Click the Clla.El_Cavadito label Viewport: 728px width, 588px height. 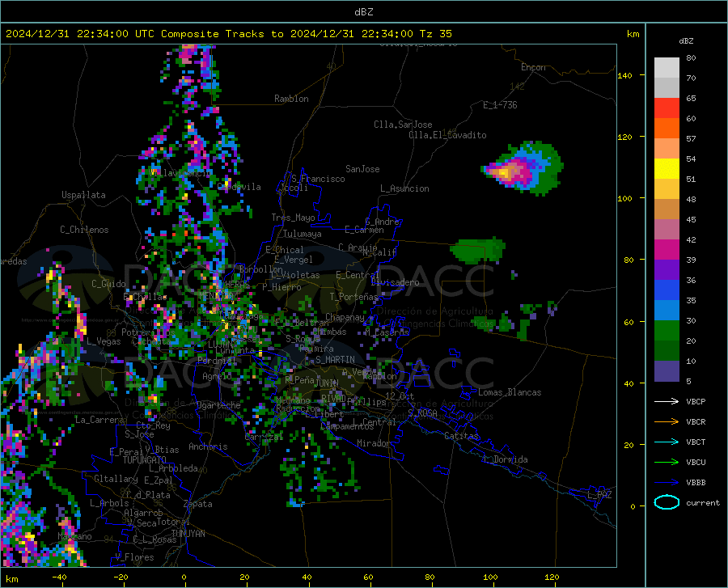click(447, 135)
